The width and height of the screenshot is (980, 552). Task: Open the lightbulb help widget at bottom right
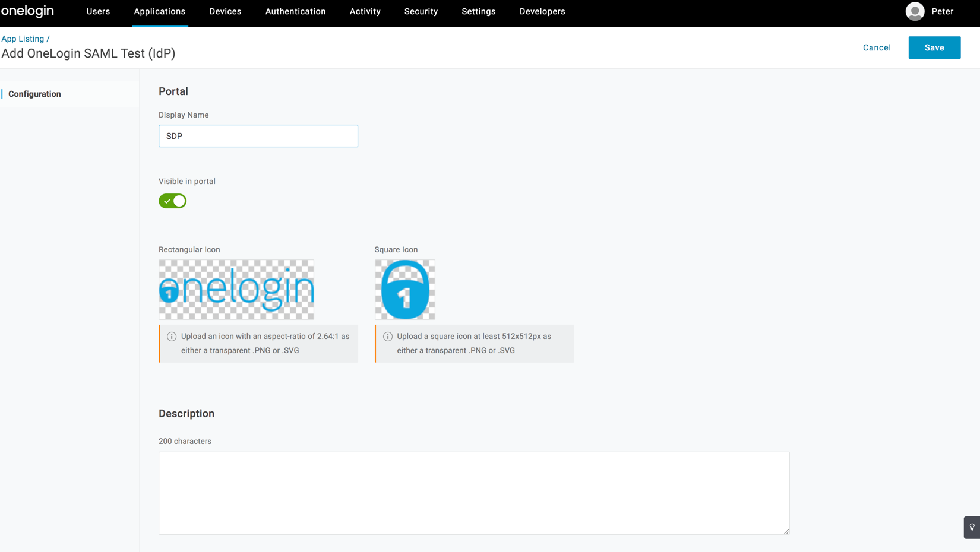pyautogui.click(x=972, y=527)
